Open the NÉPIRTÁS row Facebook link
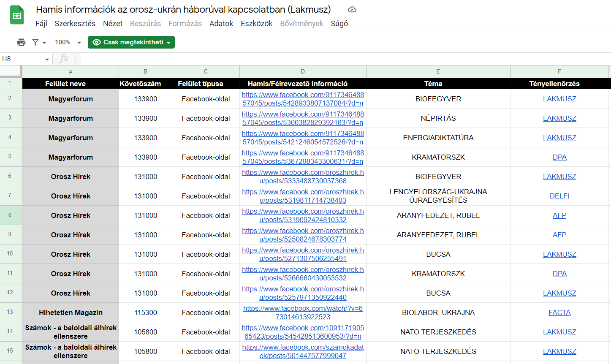 tap(303, 118)
